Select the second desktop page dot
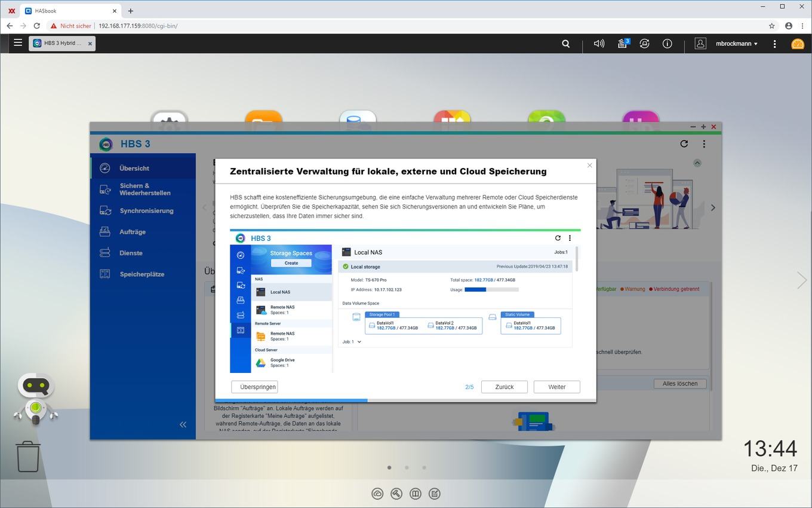The image size is (812, 508). coord(407,467)
